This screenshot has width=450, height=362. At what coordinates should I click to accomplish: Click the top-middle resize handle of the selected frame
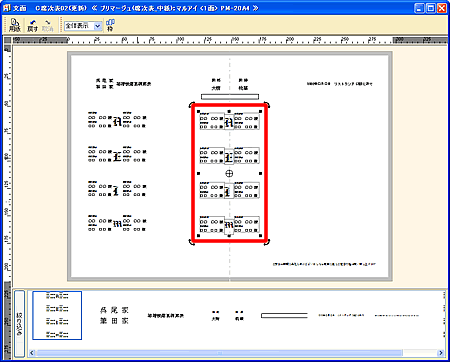(x=229, y=111)
